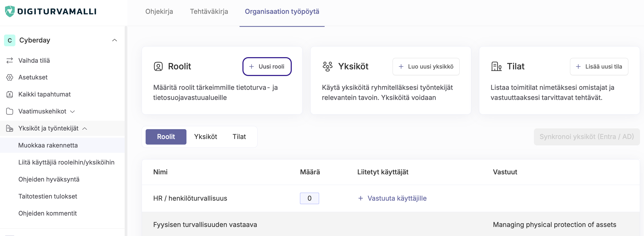Click the Luo uusi yksikkö button

[x=426, y=66]
